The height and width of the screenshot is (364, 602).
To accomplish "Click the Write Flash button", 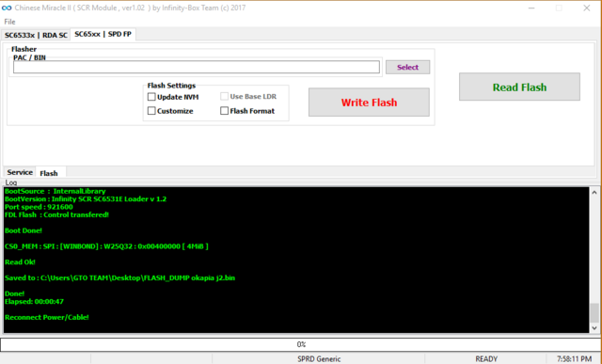I will click(x=369, y=103).
